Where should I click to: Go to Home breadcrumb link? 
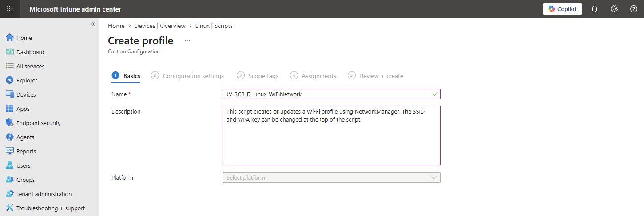coord(116,26)
